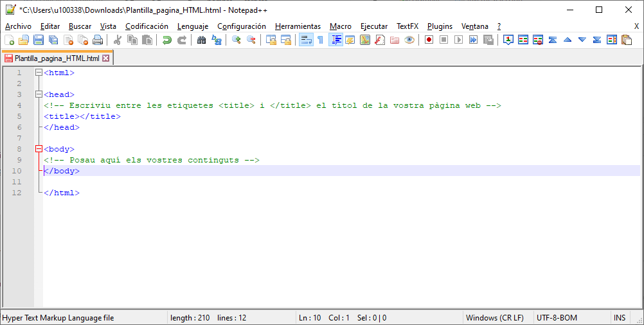The height and width of the screenshot is (325, 644).
Task: Undo the last change with green arrow
Action: [166, 40]
